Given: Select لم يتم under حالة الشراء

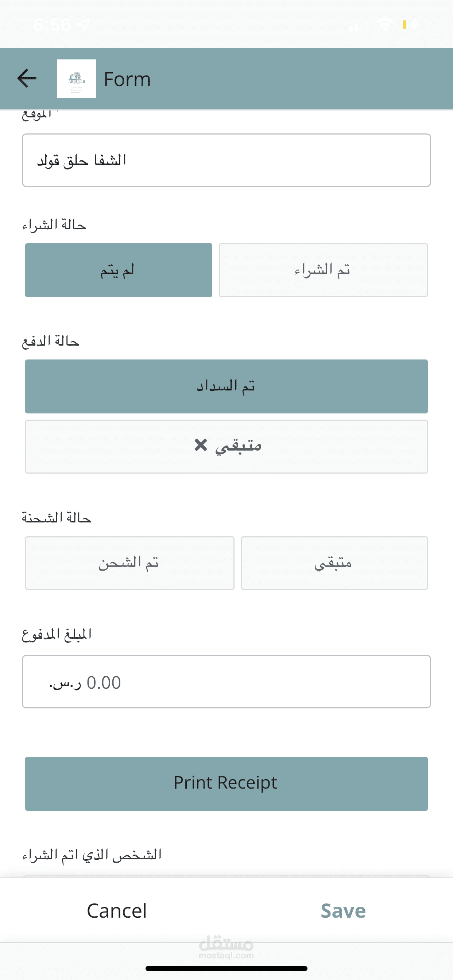Looking at the screenshot, I should 119,270.
